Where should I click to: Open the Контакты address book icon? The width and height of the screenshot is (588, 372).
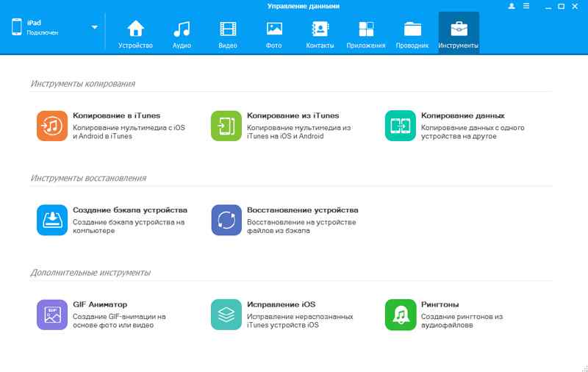(320, 29)
